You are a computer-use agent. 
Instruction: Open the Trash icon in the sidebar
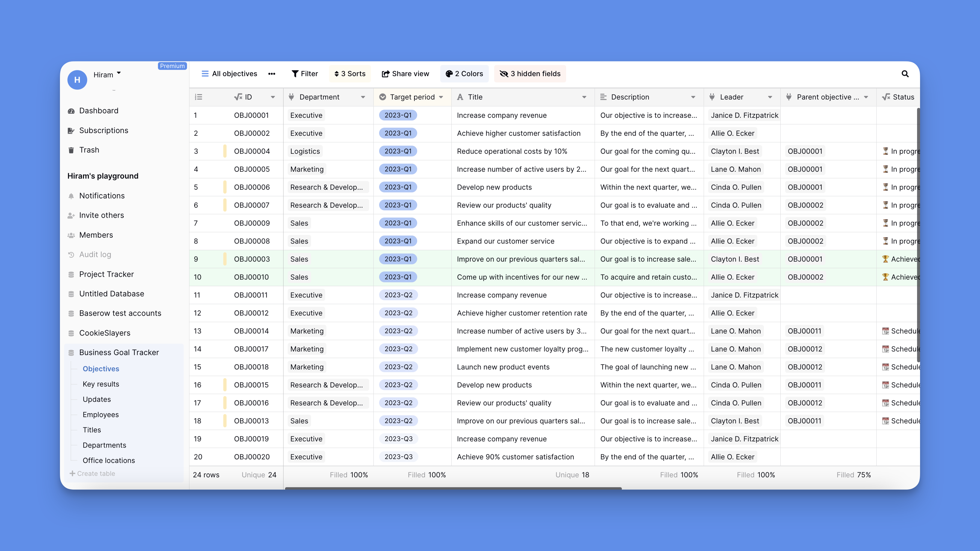click(x=71, y=150)
